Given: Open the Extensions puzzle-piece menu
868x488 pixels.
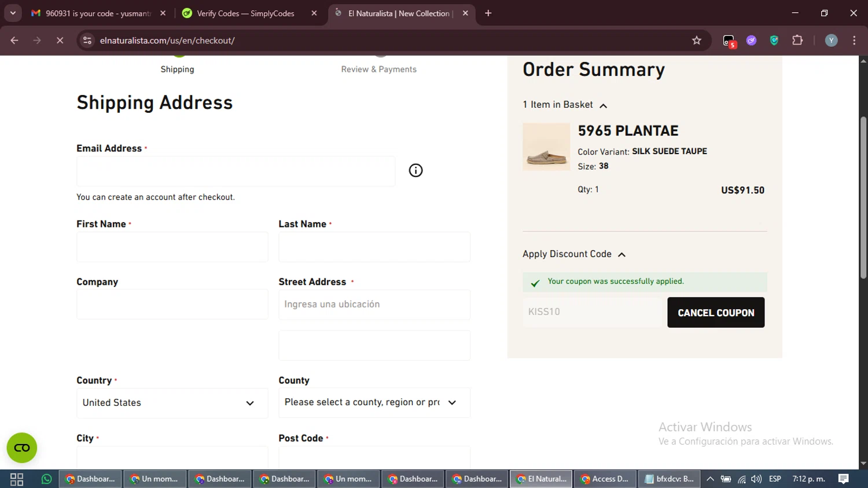Looking at the screenshot, I should [x=797, y=41].
